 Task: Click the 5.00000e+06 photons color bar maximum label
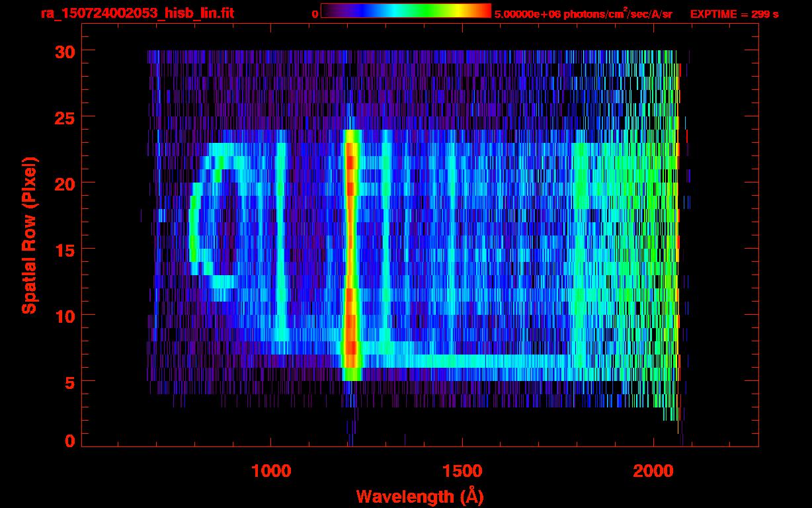click(x=583, y=14)
